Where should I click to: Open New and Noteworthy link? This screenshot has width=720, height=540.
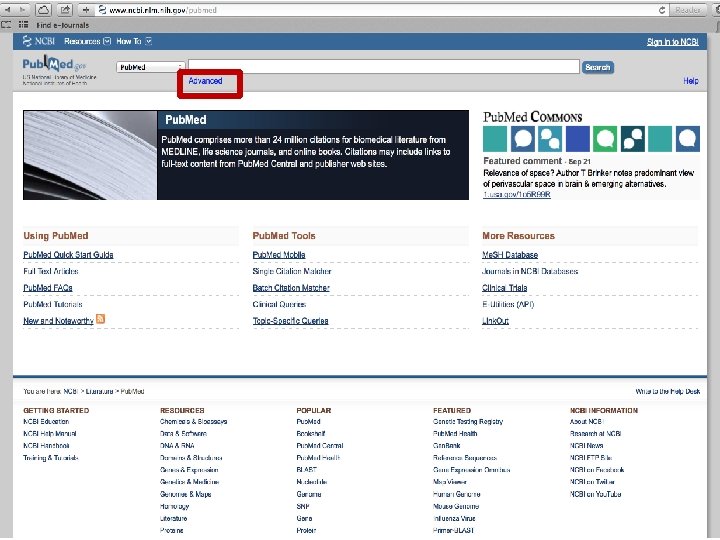[58, 321]
